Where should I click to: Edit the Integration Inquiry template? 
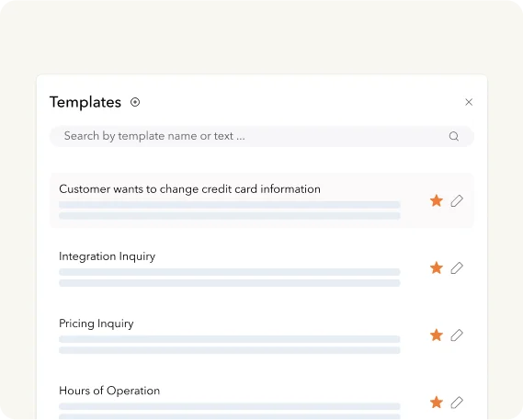(457, 267)
